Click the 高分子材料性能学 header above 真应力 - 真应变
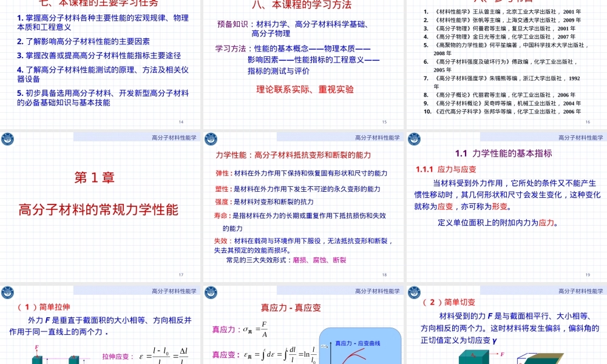 point(377,291)
